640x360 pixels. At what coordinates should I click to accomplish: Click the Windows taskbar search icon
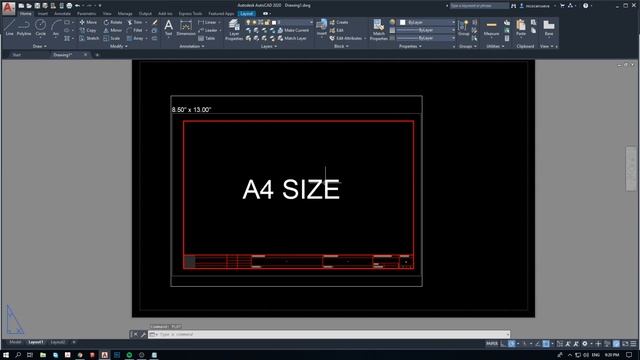18,355
